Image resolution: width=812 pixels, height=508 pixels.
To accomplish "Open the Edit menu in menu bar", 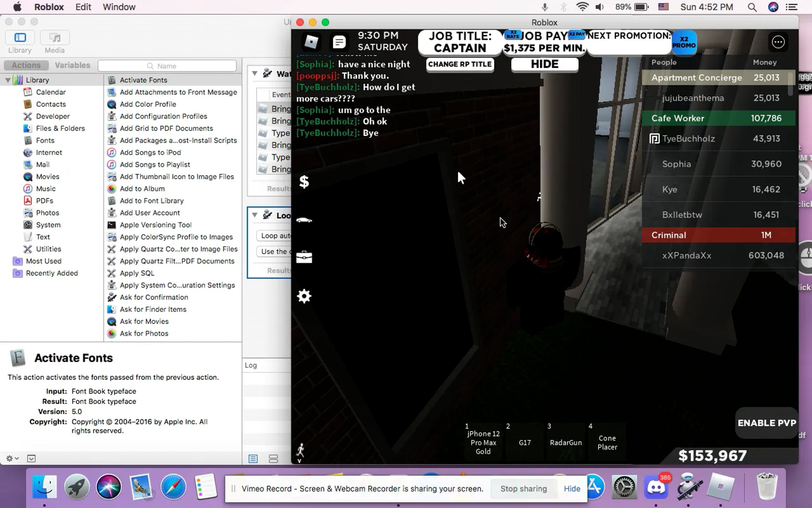I will point(83,7).
